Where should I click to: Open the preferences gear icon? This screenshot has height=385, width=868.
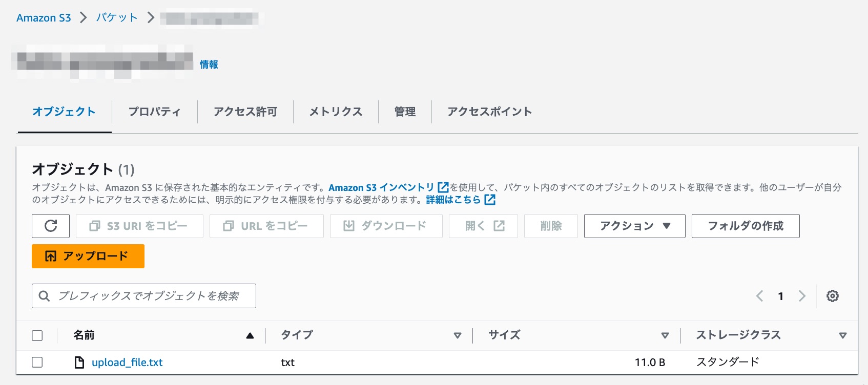(833, 296)
